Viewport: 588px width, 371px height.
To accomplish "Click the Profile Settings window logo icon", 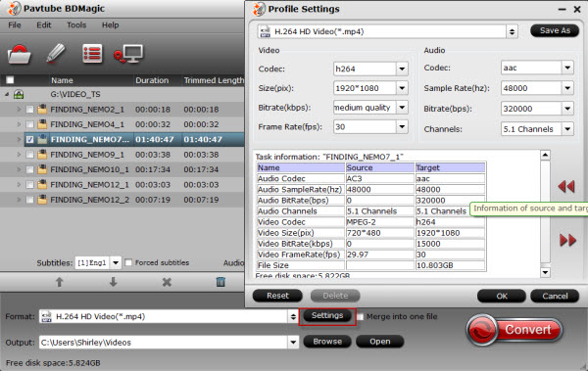I will 259,9.
